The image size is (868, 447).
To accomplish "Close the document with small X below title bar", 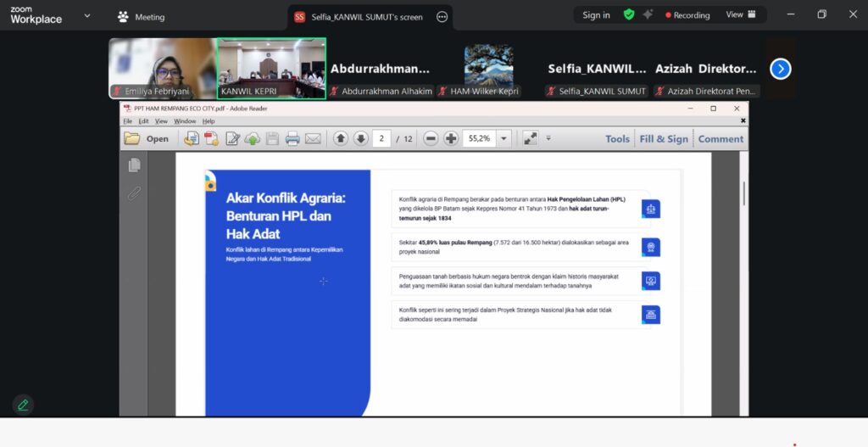I will (743, 120).
